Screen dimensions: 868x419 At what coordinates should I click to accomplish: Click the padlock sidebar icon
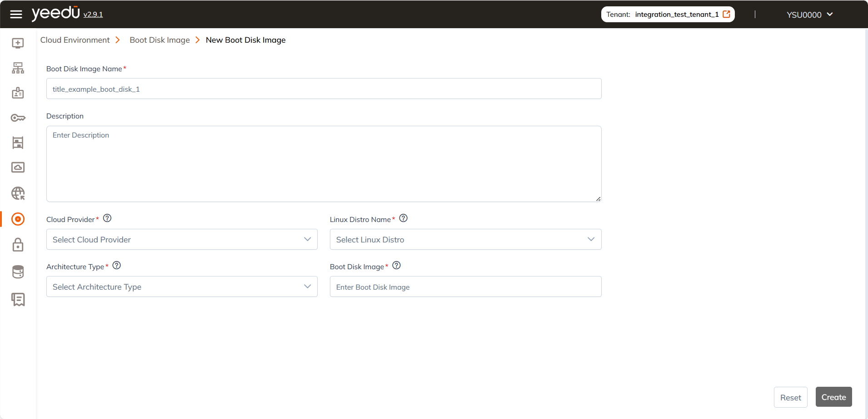tap(18, 245)
